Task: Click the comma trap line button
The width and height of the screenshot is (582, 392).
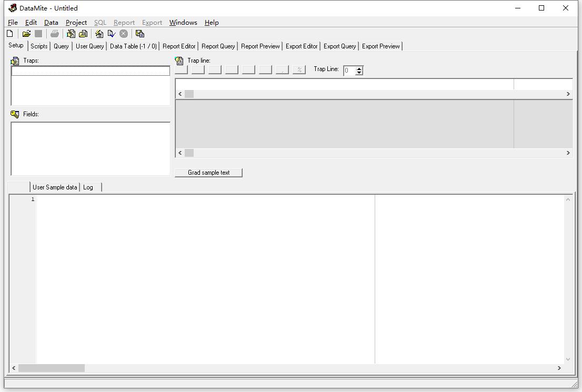Action: pyautogui.click(x=282, y=69)
